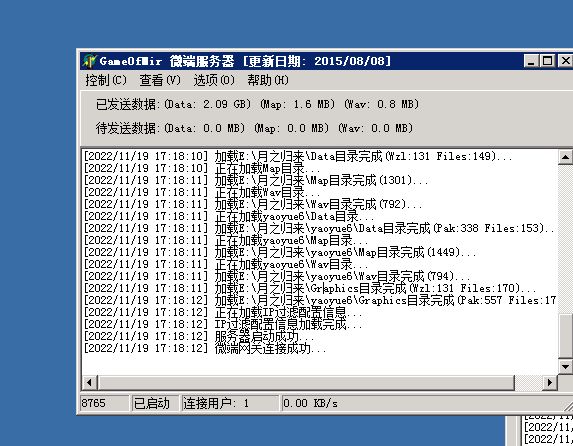Viewport: 573px width, 446px height.
Task: Click the GameOfMir title bar app icon
Action: [90, 61]
